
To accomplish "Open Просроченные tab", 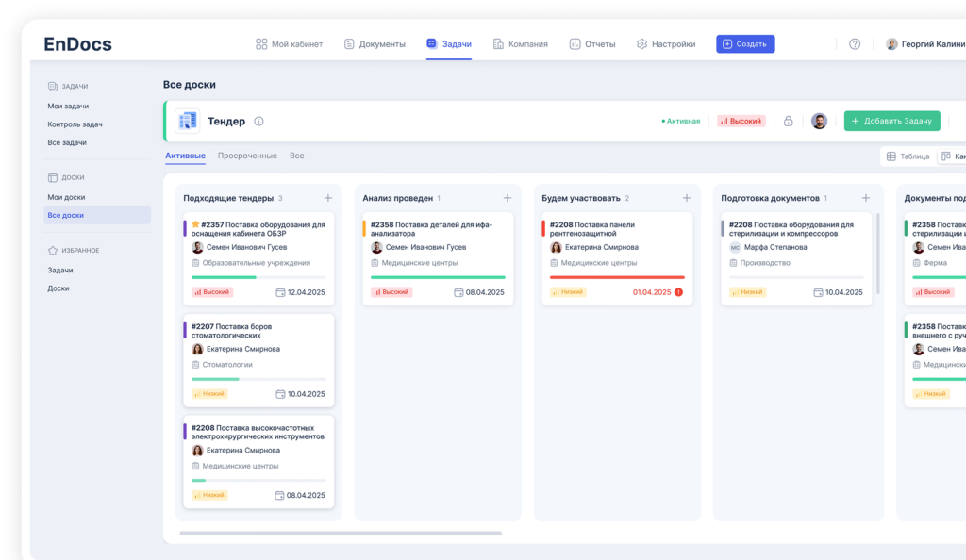I will coord(247,156).
